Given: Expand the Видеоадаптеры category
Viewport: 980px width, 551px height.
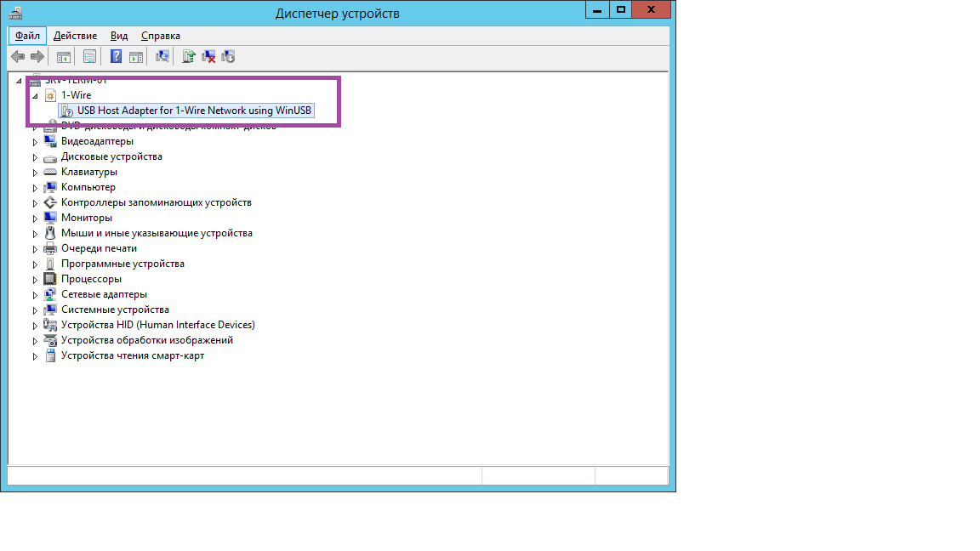Looking at the screenshot, I should click(35, 142).
